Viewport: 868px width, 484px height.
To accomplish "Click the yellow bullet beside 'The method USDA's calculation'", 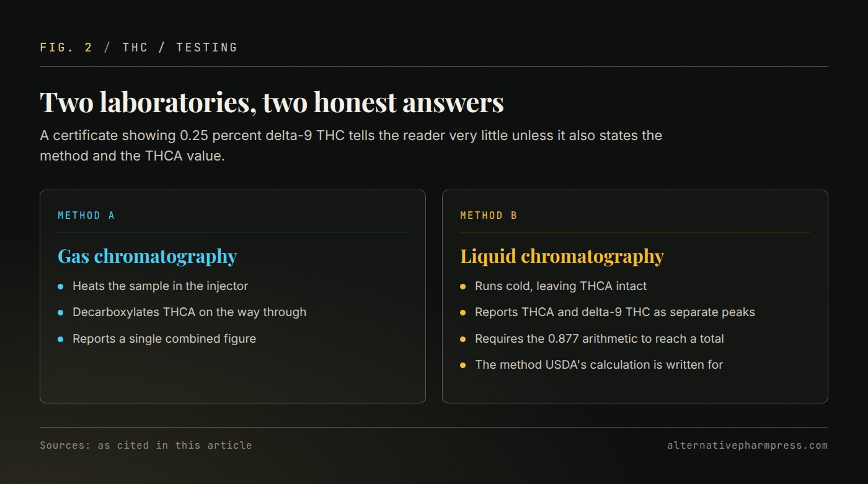I will [463, 365].
